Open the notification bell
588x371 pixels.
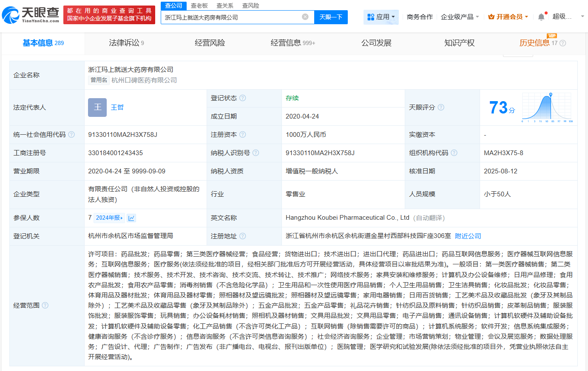[541, 17]
